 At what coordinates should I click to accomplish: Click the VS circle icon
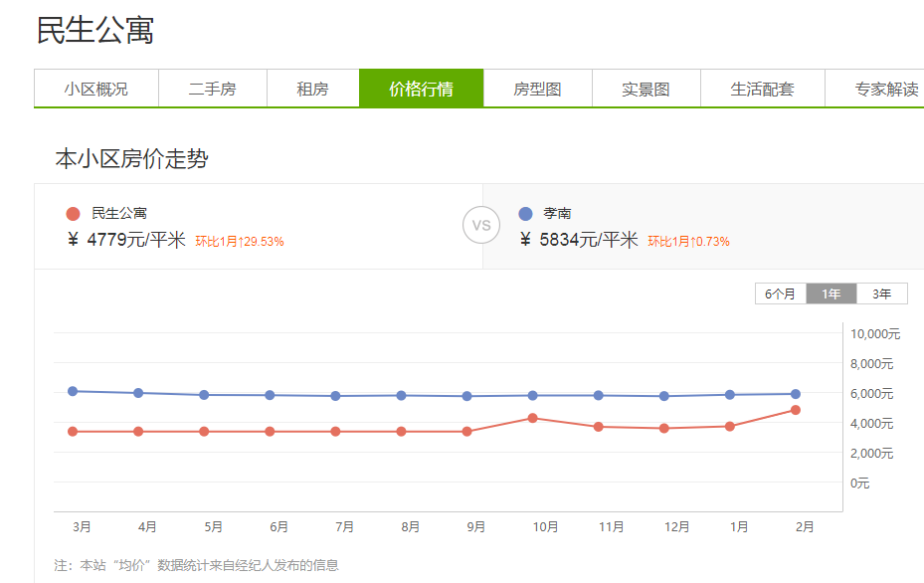click(481, 225)
